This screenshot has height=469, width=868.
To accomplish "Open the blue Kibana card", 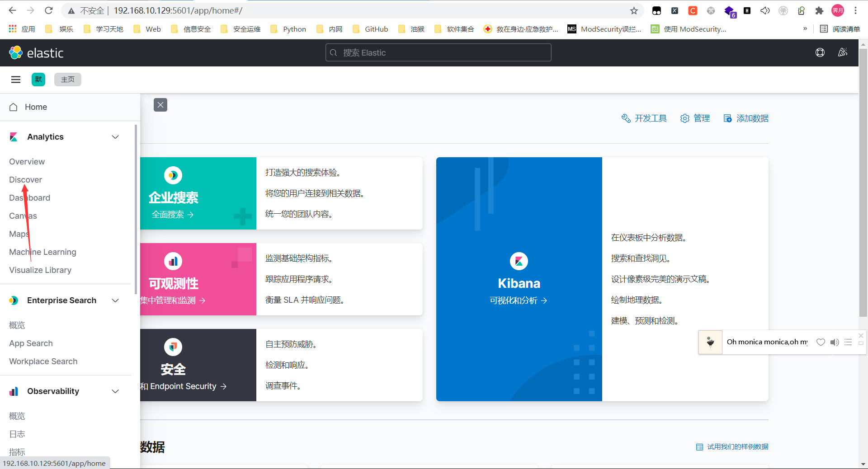I will [x=519, y=279].
